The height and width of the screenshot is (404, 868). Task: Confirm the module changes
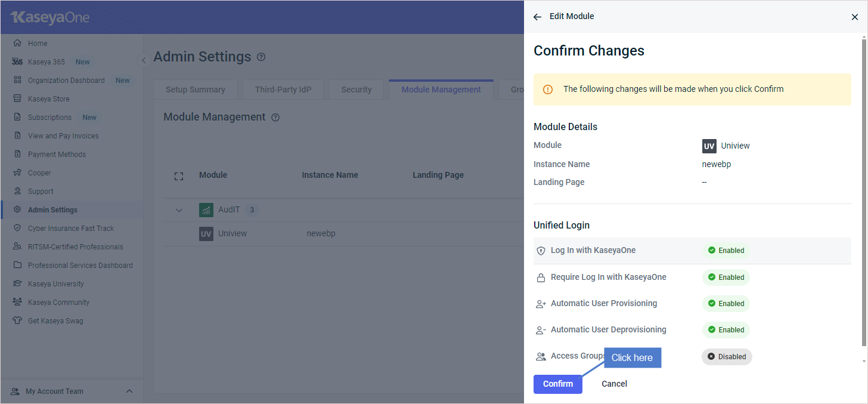[558, 384]
